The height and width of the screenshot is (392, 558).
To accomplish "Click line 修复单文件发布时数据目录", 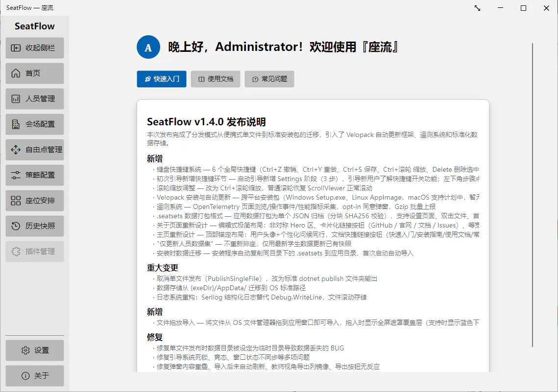I will [248, 348].
